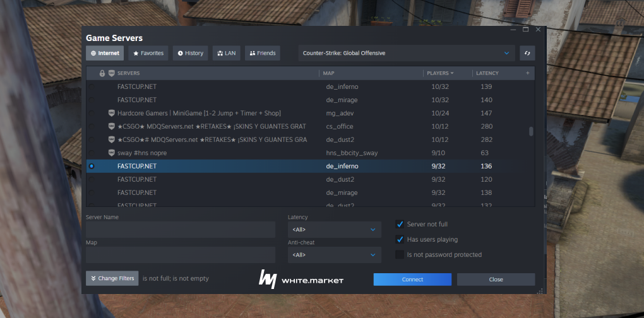Click map name hns_bbcity_sway

coord(352,153)
